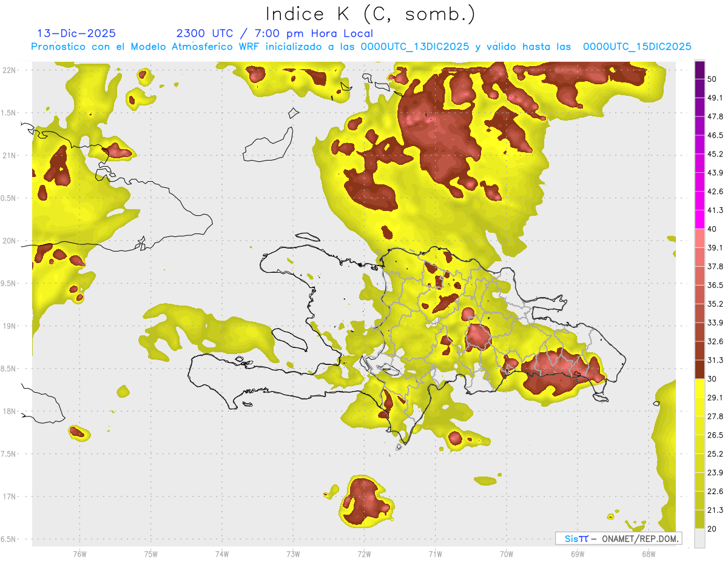Pick the olive swatch between 20 and 21.3
The width and height of the screenshot is (728, 562).
[x=699, y=520]
